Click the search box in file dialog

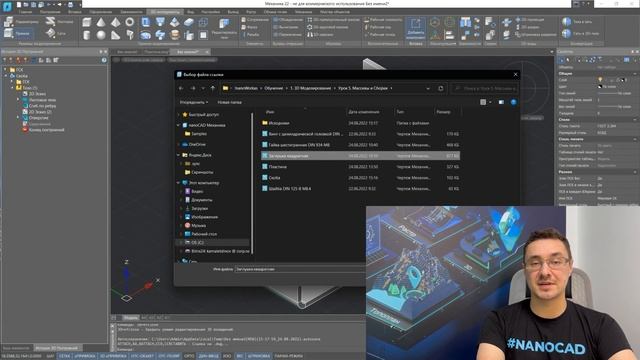[x=484, y=88]
